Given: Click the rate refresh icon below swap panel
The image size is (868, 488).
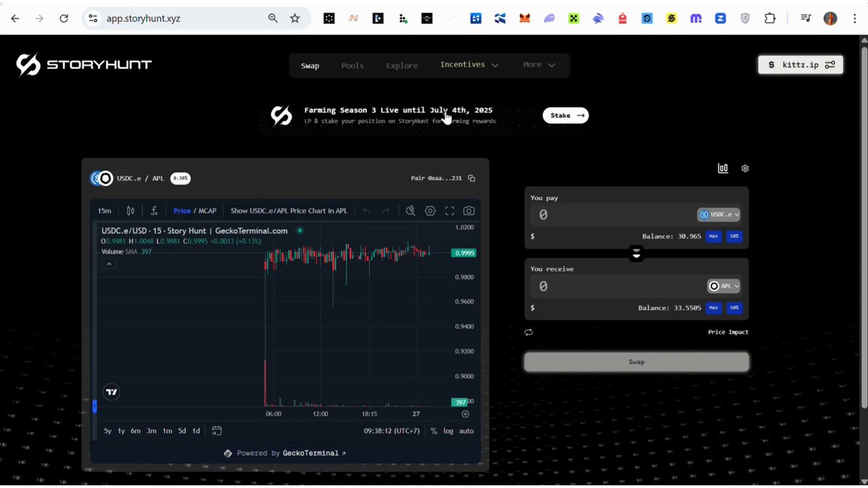Looking at the screenshot, I should coord(529,333).
